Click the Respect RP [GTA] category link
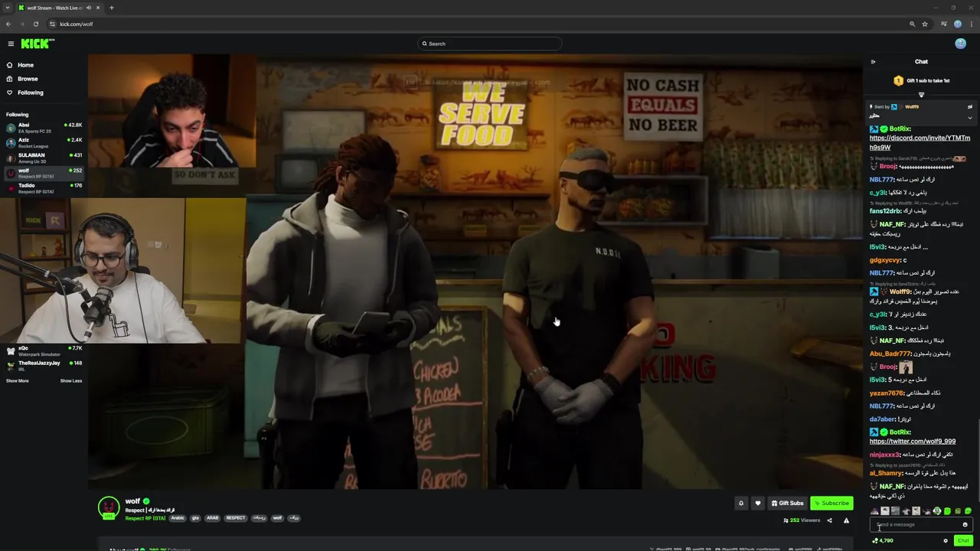The image size is (980, 551). 145,518
